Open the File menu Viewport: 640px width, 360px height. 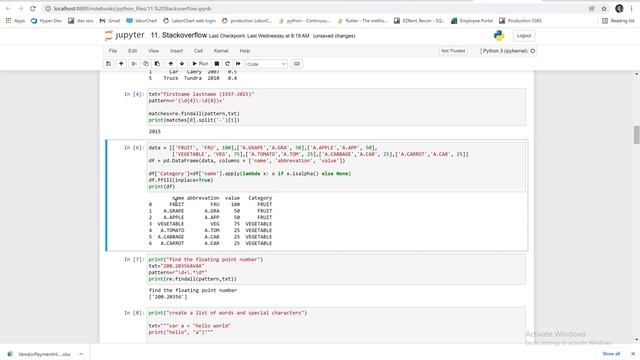coord(113,51)
